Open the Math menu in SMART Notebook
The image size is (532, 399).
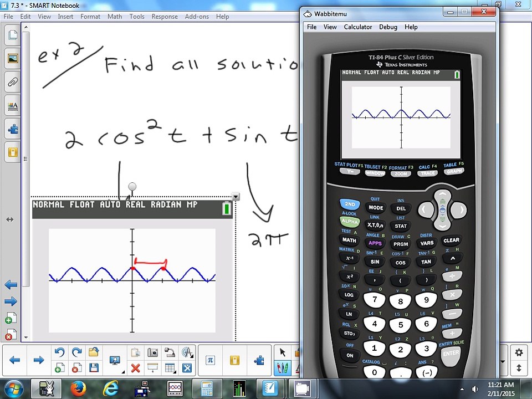(x=115, y=16)
